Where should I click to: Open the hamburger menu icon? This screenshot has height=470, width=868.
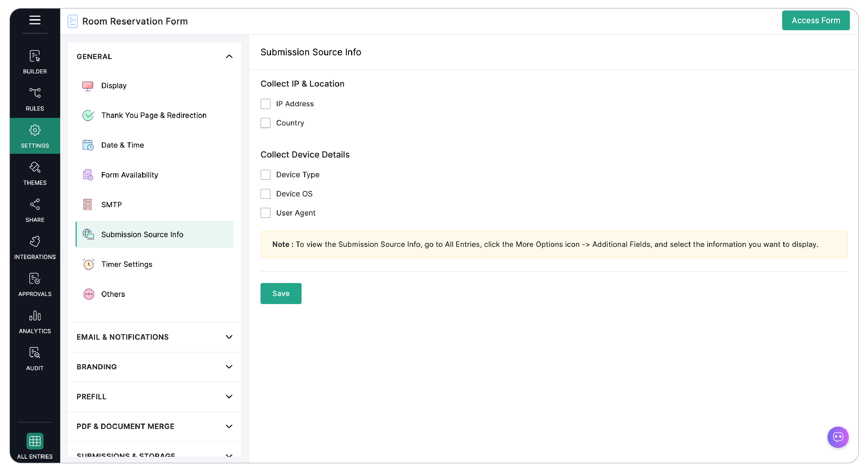click(x=35, y=20)
